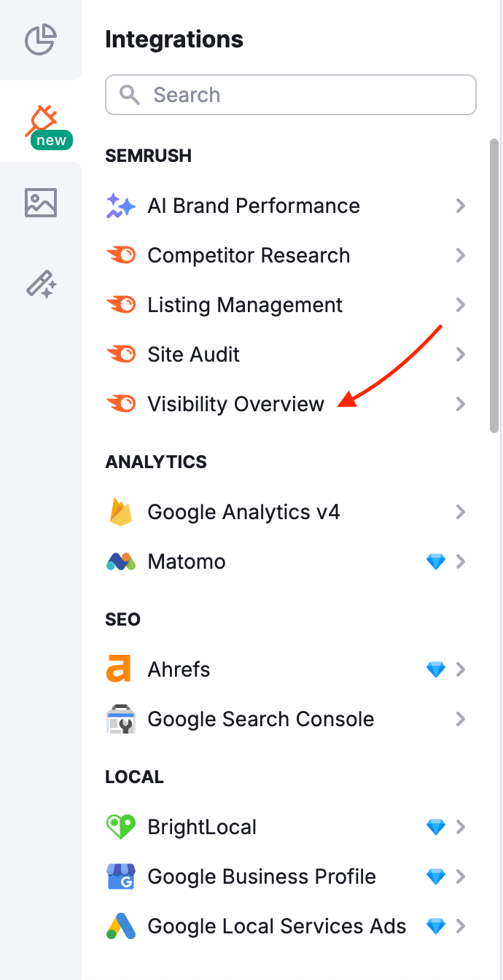Expand the Visibility Overview integration
Image resolution: width=503 pixels, height=980 pixels.
[461, 404]
